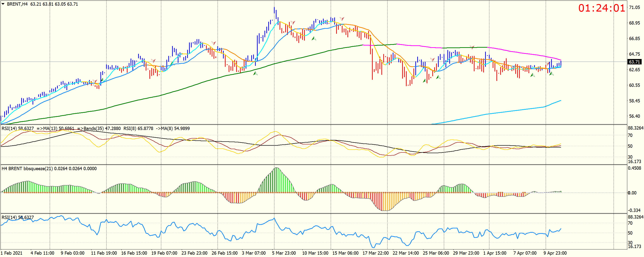This screenshot has width=644, height=257.
Task: Click the 5 Mar 23:00 time axis label
Action: tap(284, 253)
